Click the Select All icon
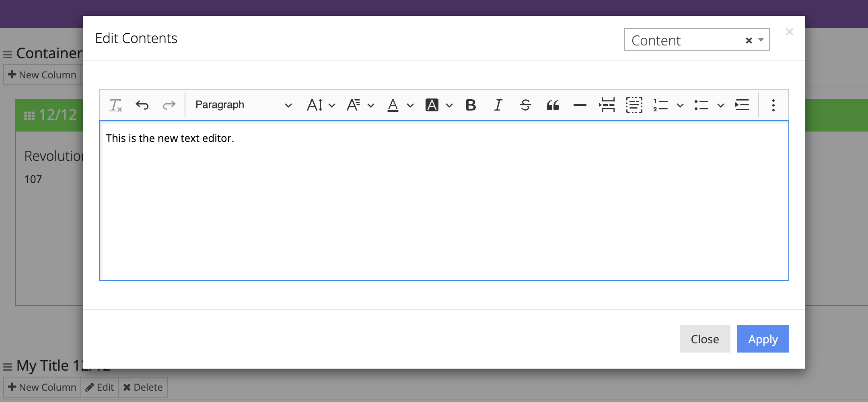Image resolution: width=868 pixels, height=402 pixels. [x=634, y=105]
